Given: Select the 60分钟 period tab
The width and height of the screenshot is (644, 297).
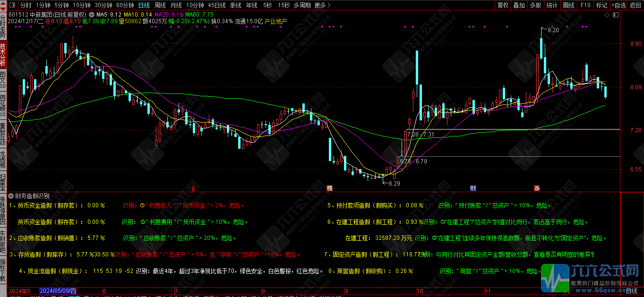Looking at the screenshot, I should pyautogui.click(x=125, y=5).
